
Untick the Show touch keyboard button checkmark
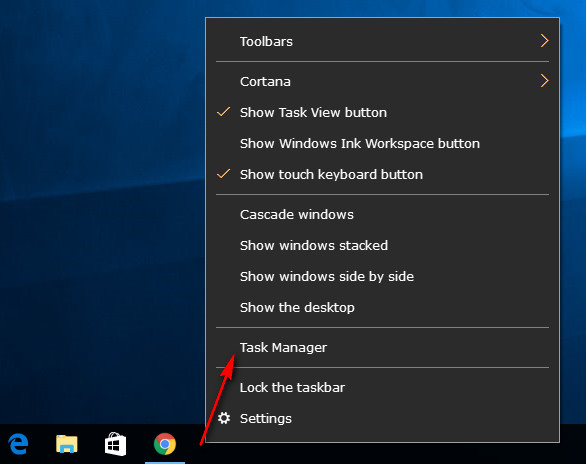tap(223, 174)
